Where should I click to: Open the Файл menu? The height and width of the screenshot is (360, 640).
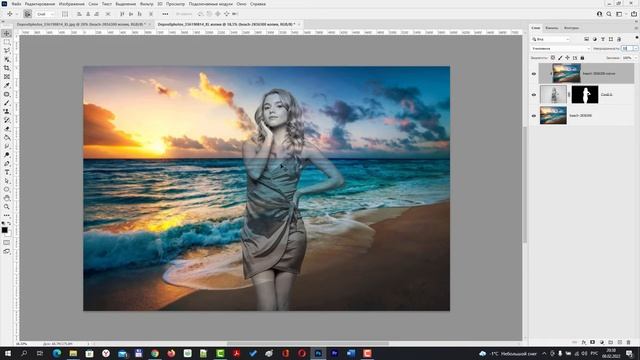16,4
